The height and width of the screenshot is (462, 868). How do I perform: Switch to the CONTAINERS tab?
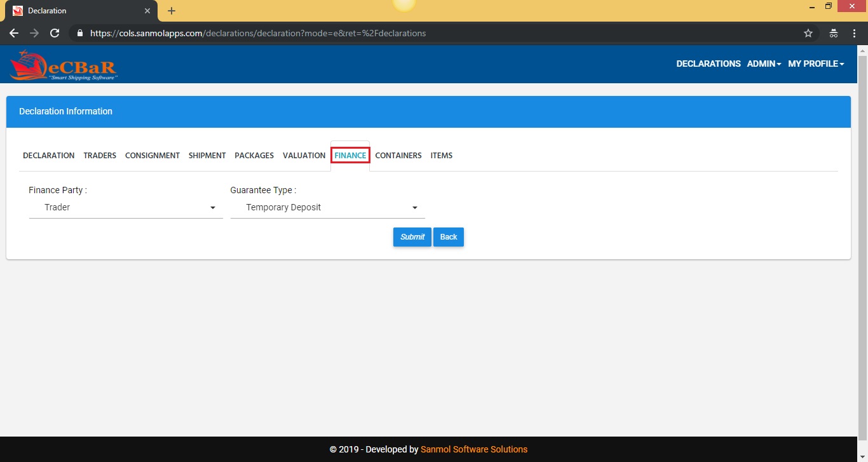tap(398, 156)
